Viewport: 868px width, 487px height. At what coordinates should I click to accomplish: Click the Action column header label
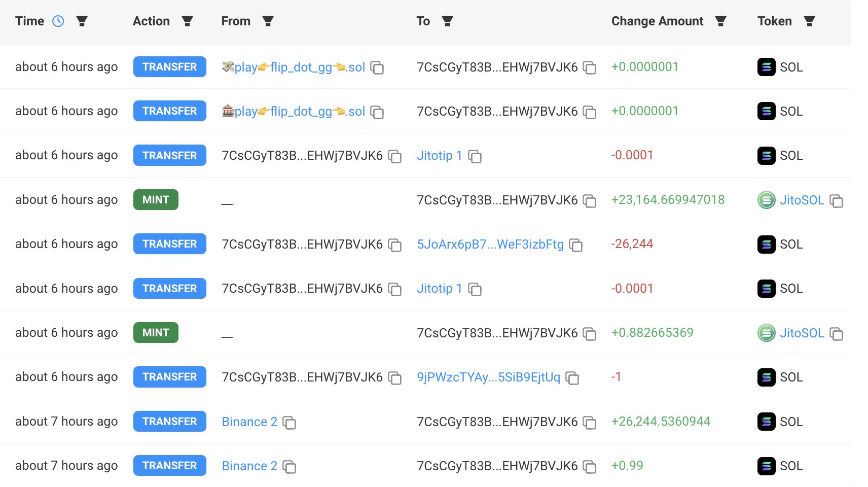pos(151,21)
